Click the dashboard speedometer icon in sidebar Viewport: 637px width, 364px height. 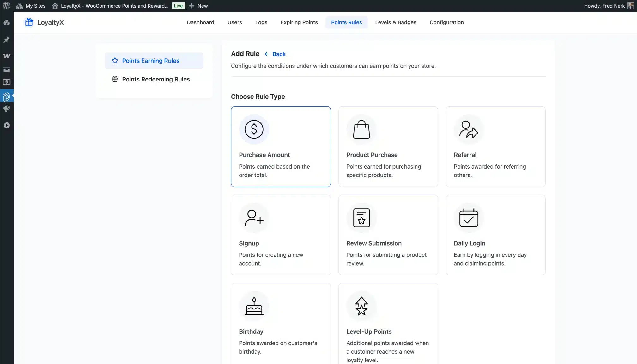(6, 22)
